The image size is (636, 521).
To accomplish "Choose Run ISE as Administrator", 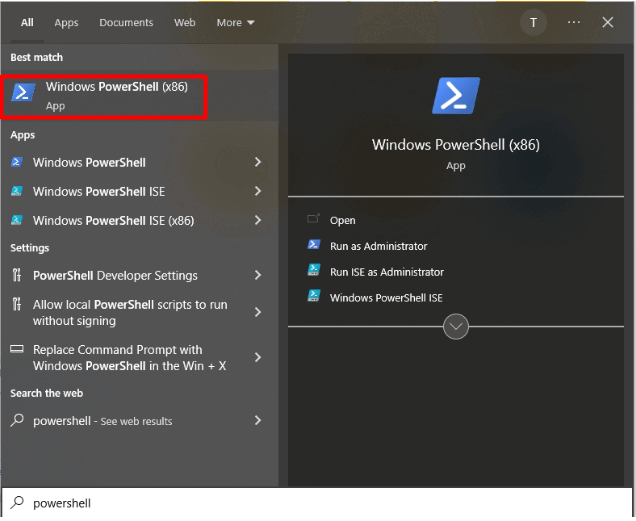I will [387, 272].
